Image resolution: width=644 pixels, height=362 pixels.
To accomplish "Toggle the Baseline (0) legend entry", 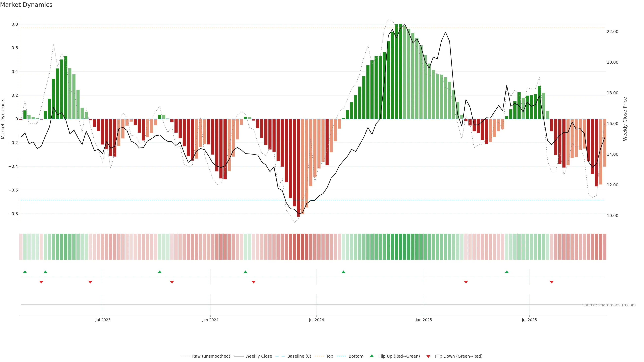I will pyautogui.click(x=299, y=356).
